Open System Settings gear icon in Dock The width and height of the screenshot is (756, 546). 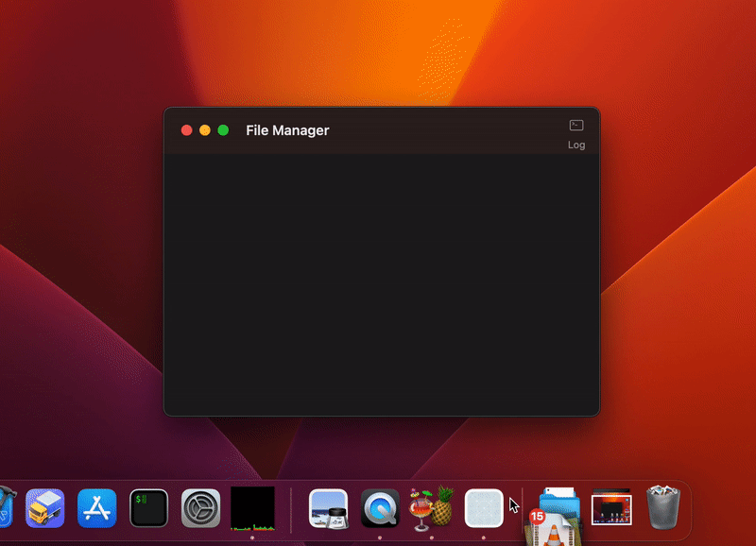click(x=200, y=508)
